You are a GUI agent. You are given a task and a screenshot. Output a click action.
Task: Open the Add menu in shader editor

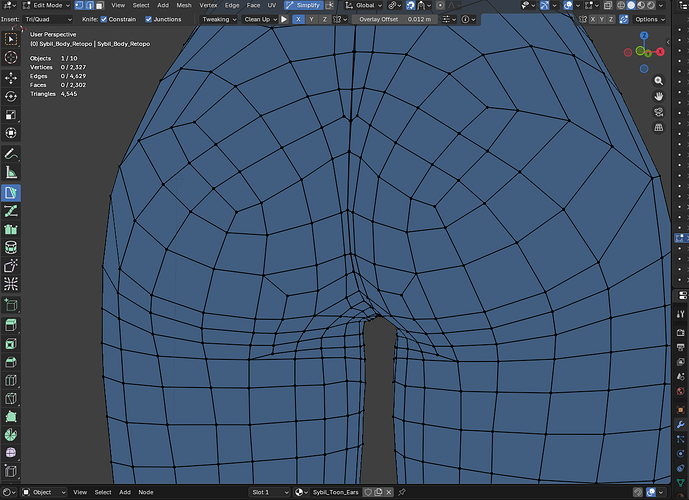pyautogui.click(x=125, y=492)
